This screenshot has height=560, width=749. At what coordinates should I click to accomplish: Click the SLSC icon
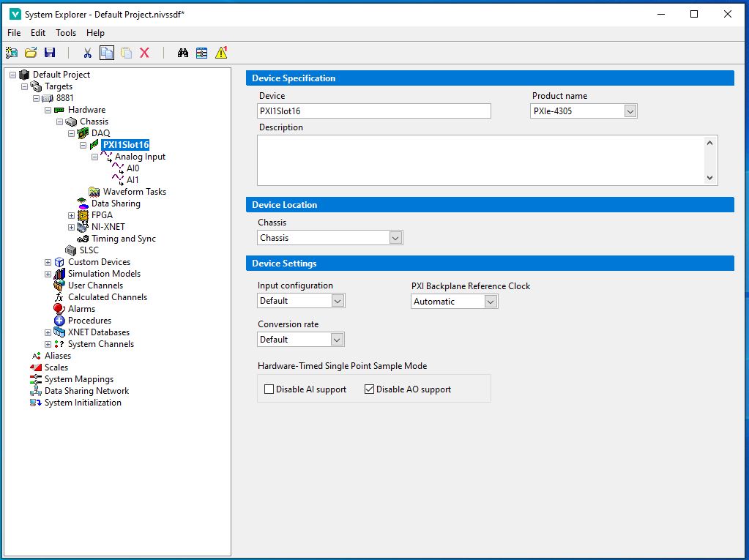(71, 250)
